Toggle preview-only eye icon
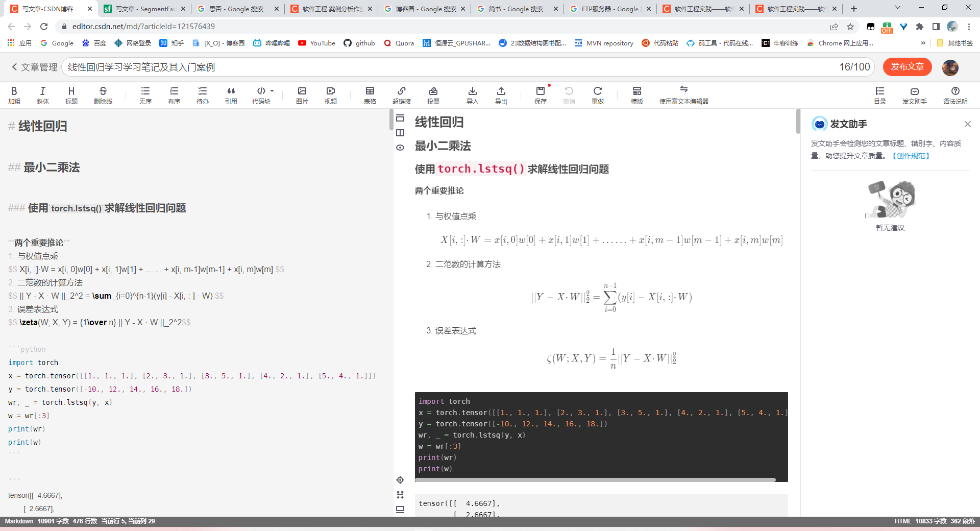Image resolution: width=980 pixels, height=531 pixels. pos(400,148)
